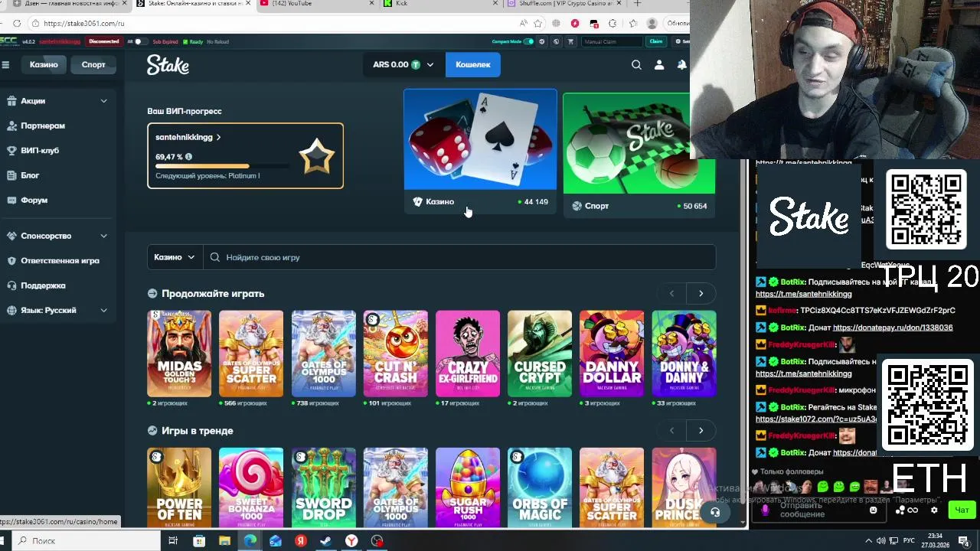Open the Казино banner card
This screenshot has width=980, height=551.
click(x=481, y=152)
